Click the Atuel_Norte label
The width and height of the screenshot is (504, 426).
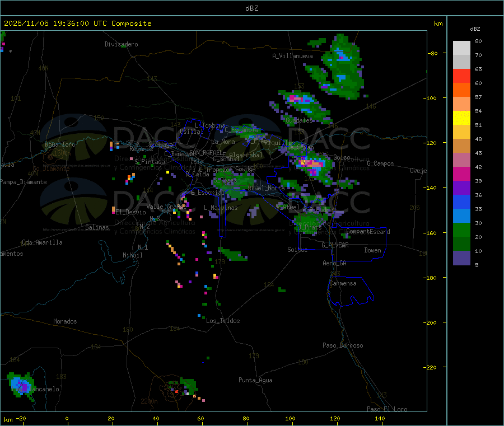[266, 188]
